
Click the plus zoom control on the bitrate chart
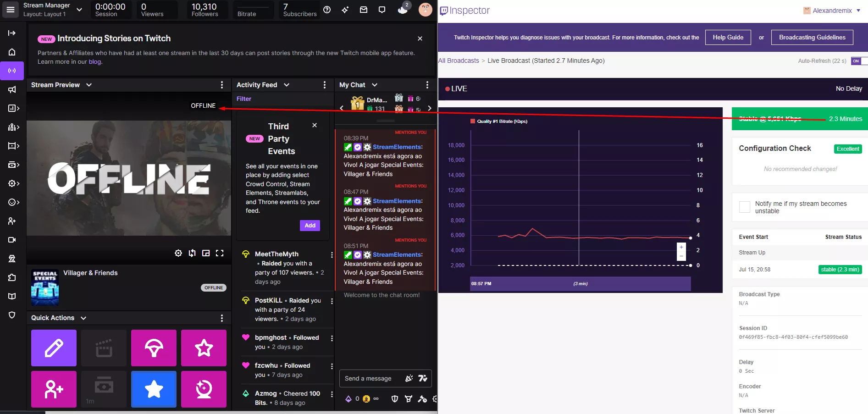pos(681,247)
